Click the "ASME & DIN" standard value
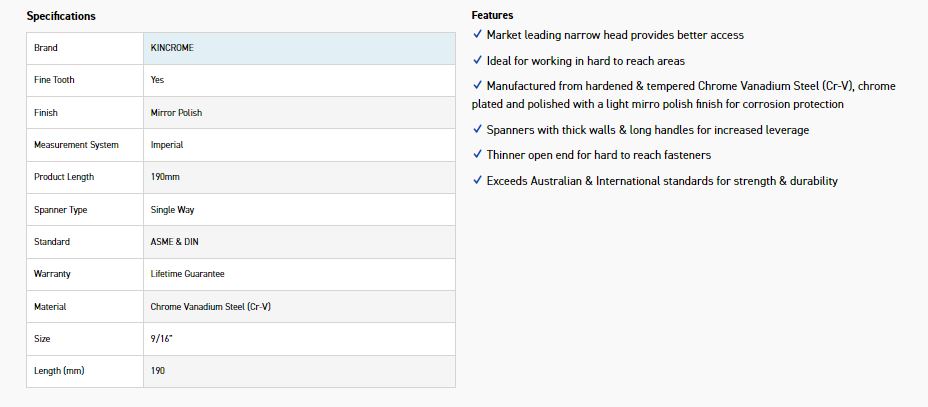 (x=175, y=242)
